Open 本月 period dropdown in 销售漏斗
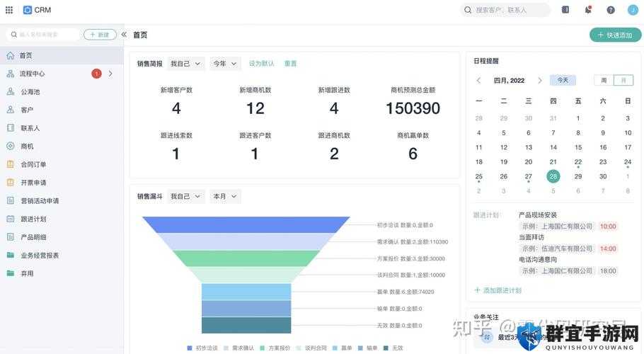This screenshot has width=644, height=354. pos(225,196)
